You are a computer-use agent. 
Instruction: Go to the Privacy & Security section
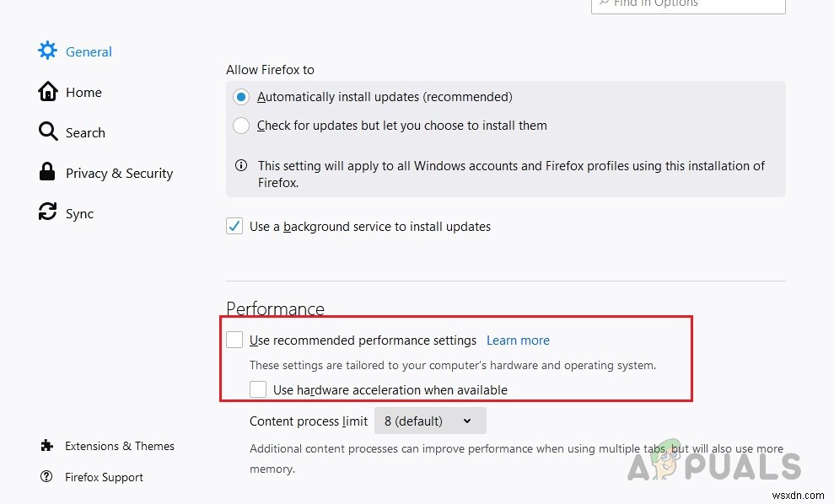point(118,172)
